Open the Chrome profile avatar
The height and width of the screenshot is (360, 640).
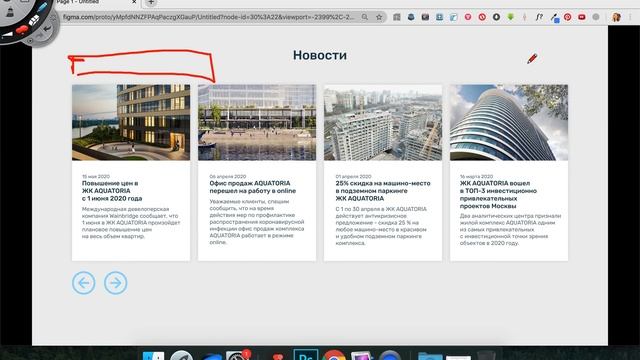(x=616, y=17)
